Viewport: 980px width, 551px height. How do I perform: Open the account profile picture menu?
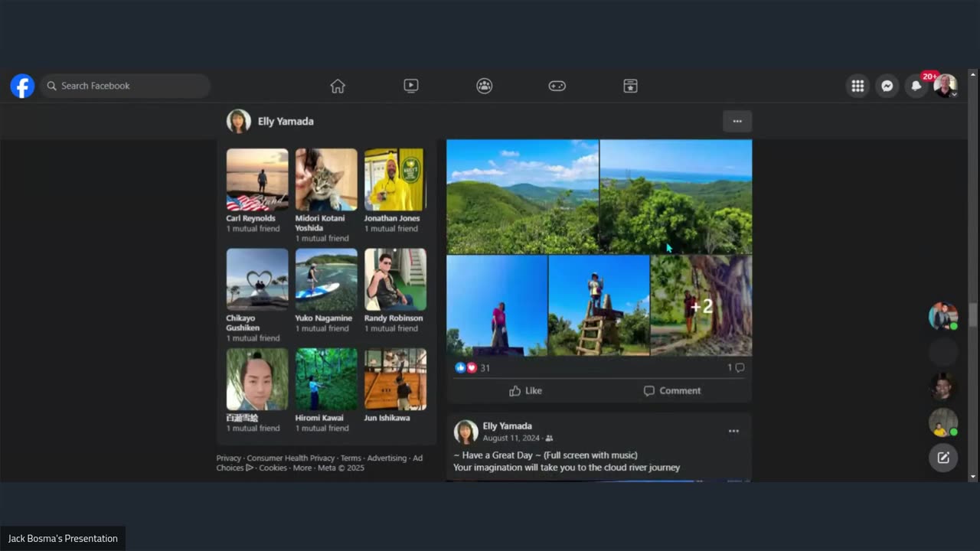coord(945,86)
